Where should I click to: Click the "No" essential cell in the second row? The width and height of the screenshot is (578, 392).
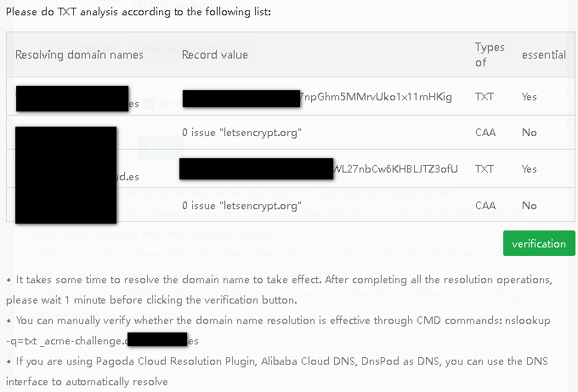[530, 133]
